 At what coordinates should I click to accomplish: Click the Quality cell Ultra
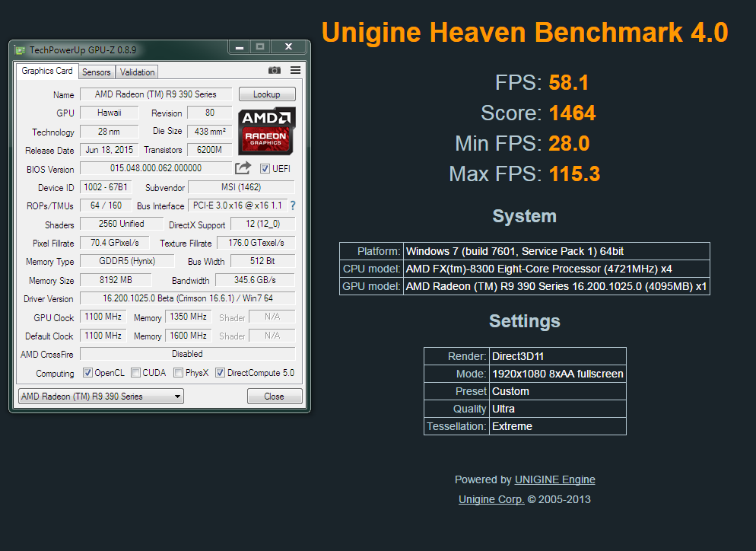point(557,409)
